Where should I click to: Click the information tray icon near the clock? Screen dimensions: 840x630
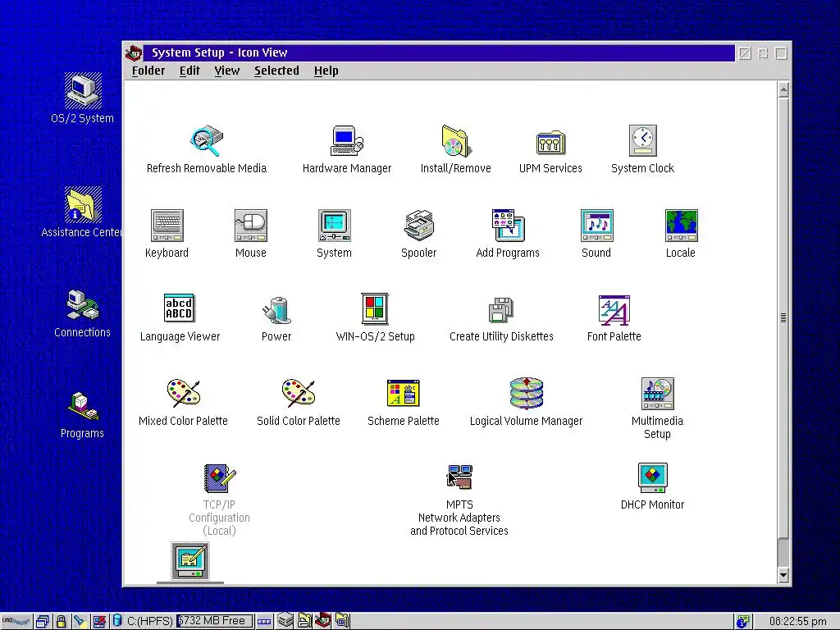pos(742,622)
